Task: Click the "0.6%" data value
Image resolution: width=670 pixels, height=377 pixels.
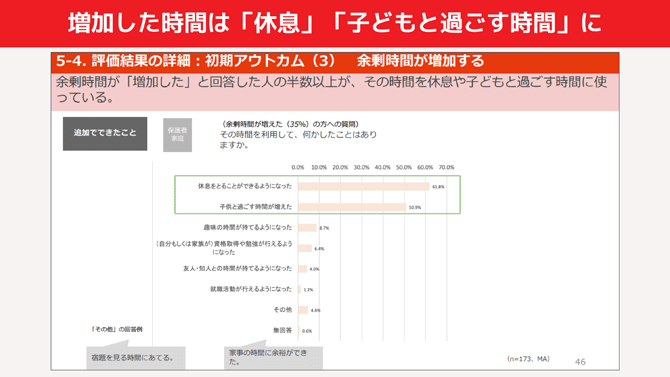Action: click(307, 331)
